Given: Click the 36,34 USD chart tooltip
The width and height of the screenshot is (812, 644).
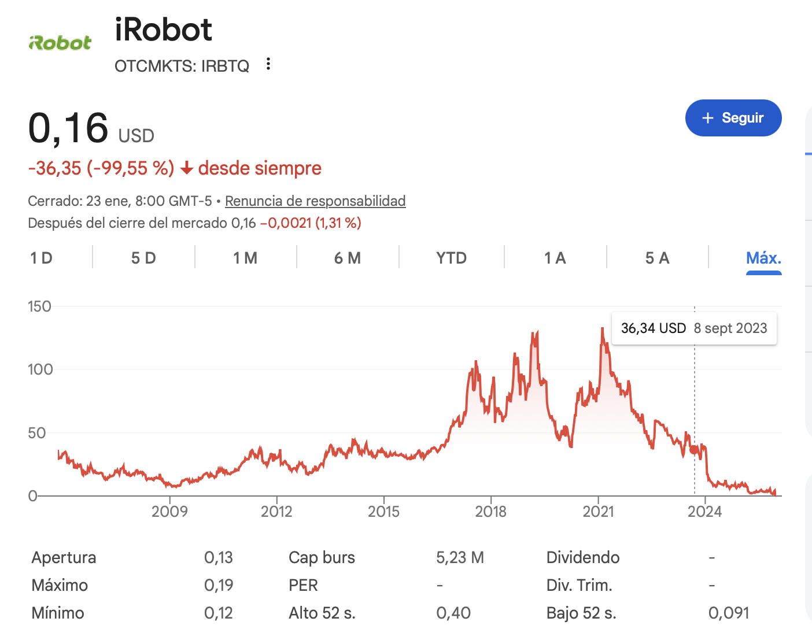Looking at the screenshot, I should (x=693, y=328).
